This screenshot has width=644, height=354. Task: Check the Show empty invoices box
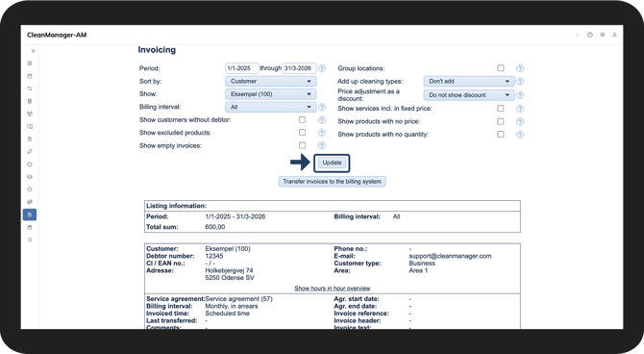pos(302,145)
